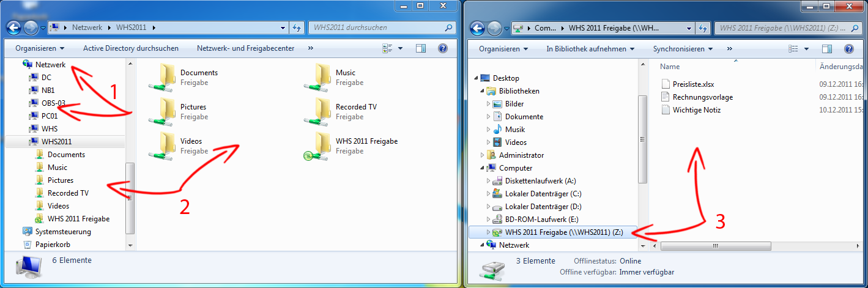The image size is (868, 288).
Task: Open Help in the left window
Action: [x=443, y=48]
